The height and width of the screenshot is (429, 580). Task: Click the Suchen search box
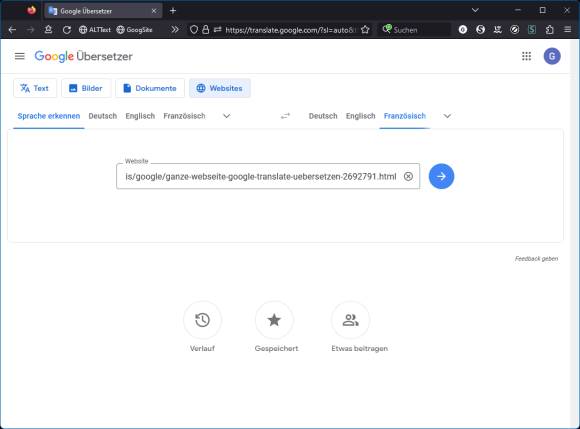(x=414, y=30)
